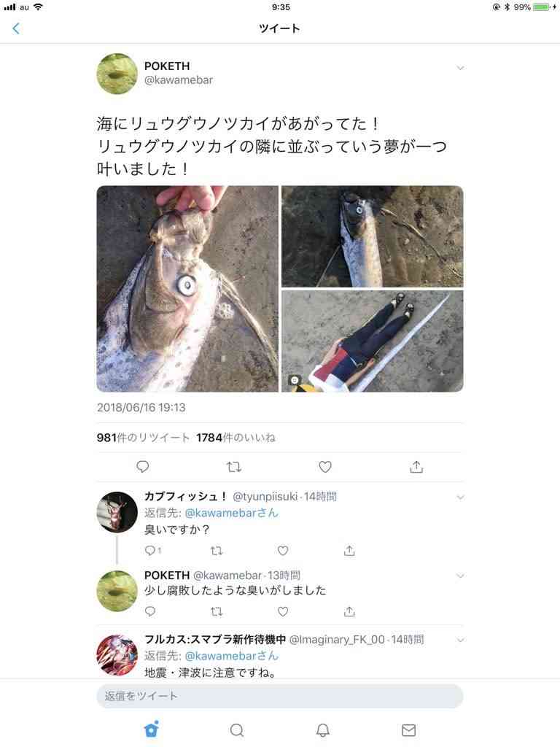Go back using the top-left arrow

click(x=16, y=28)
